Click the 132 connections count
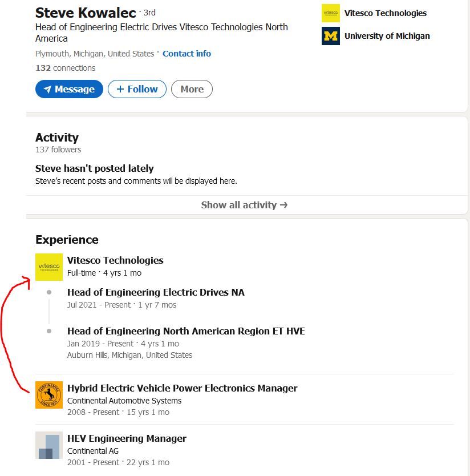470x476 pixels. [x=65, y=68]
